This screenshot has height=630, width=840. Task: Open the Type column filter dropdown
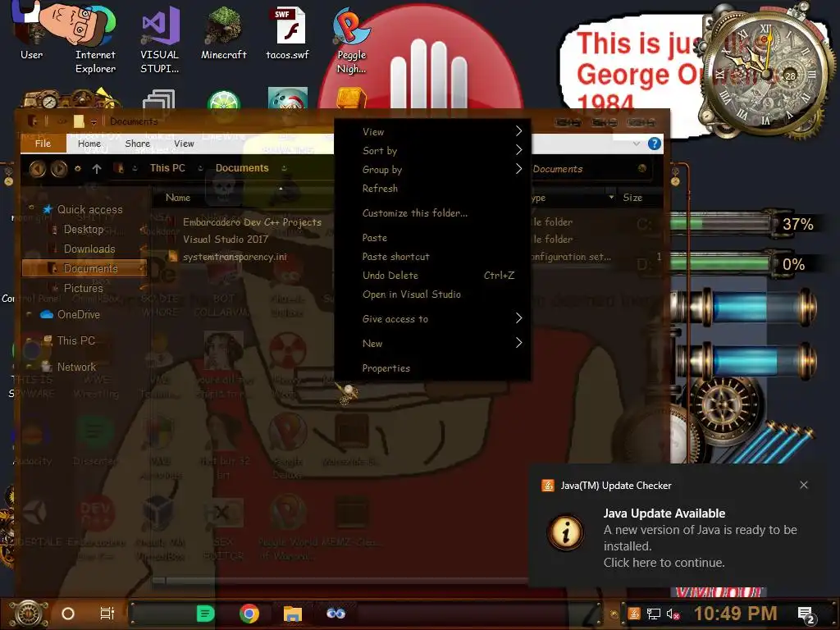pyautogui.click(x=611, y=197)
